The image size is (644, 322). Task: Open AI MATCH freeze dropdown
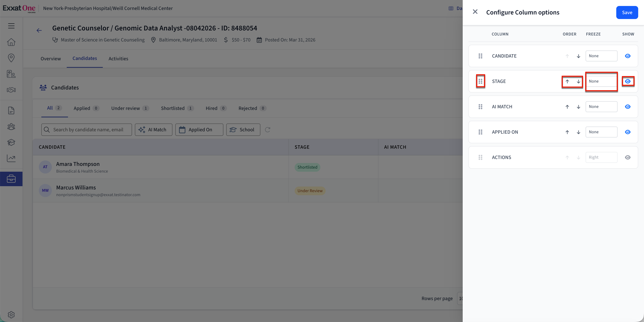[x=601, y=107]
